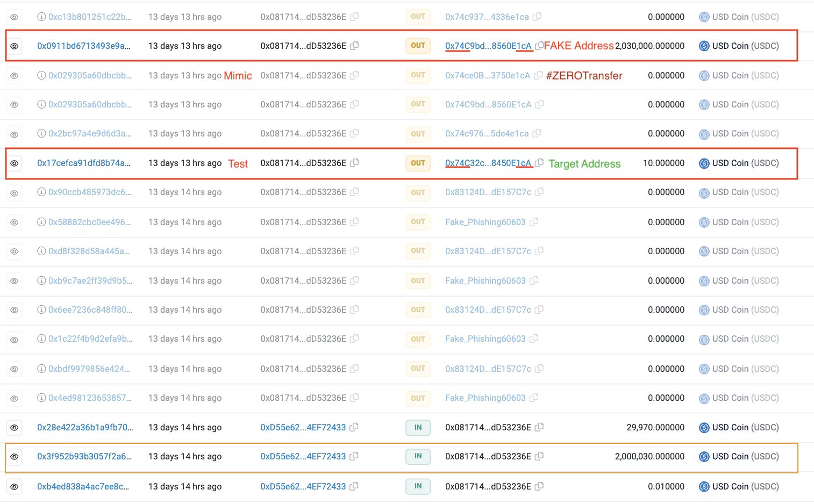Toggle the eye icon on the bottom 0xb4ed838 row

(x=15, y=486)
